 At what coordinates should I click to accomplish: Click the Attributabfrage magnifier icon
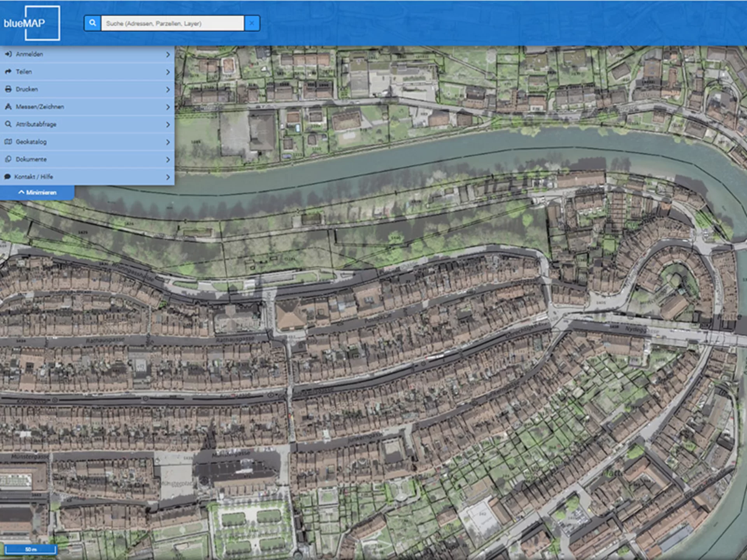[8, 124]
